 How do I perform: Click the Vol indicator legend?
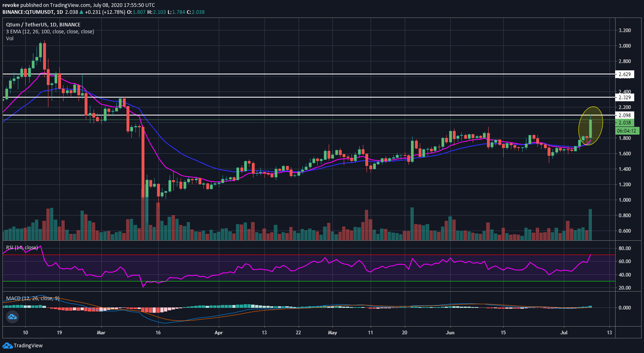coord(10,39)
